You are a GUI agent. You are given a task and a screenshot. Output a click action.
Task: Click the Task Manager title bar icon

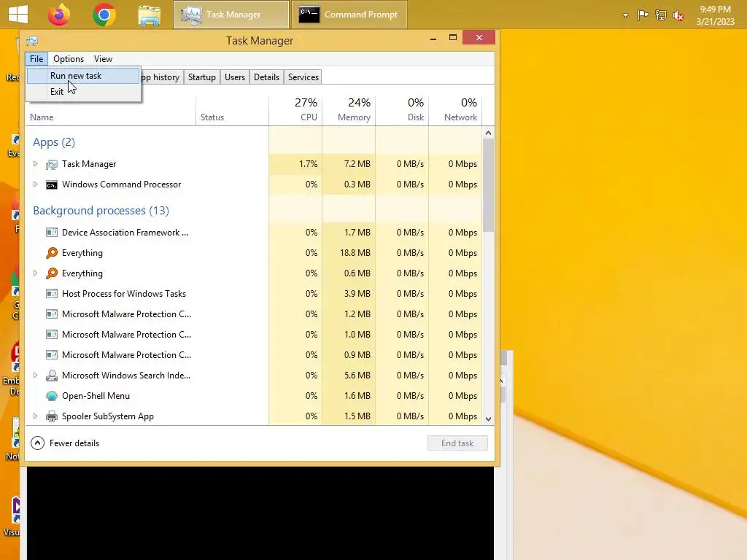[32, 41]
